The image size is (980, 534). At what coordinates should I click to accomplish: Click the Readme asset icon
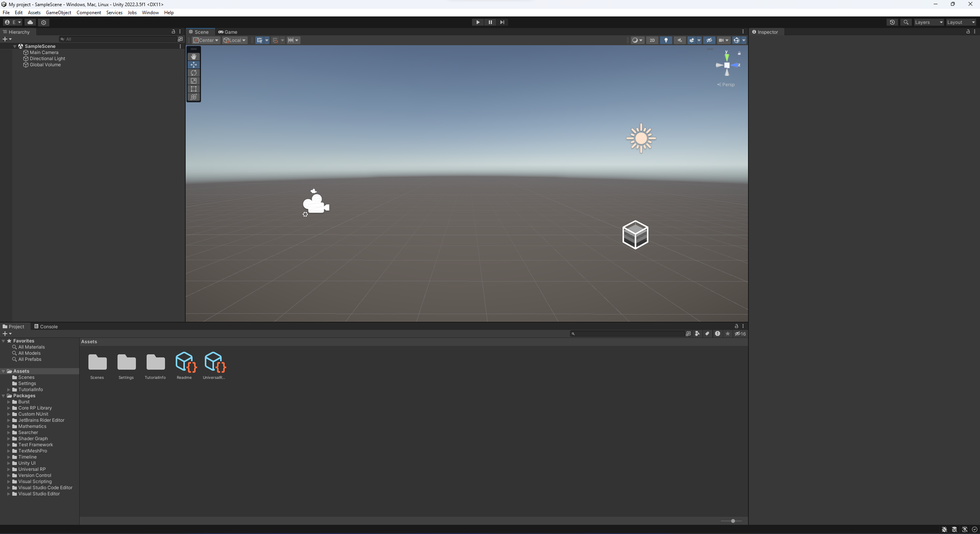pyautogui.click(x=186, y=362)
